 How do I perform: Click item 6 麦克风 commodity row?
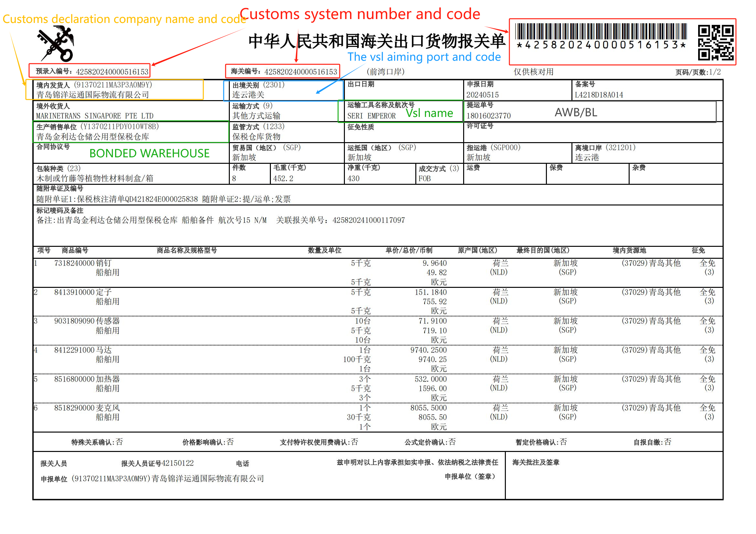click(x=378, y=417)
